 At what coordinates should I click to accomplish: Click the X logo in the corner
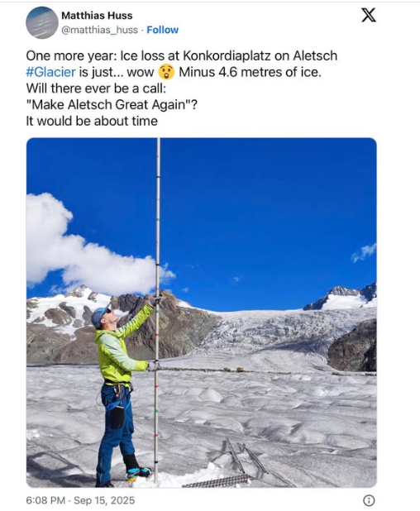point(369,15)
